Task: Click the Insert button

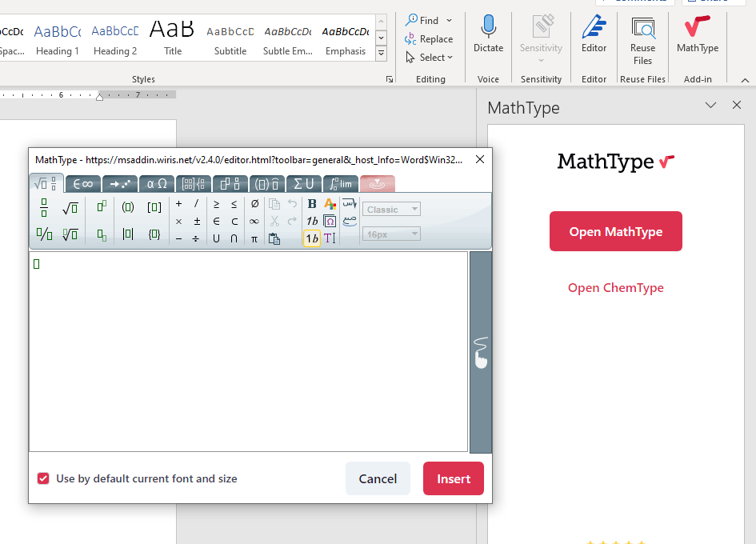Action: [454, 478]
